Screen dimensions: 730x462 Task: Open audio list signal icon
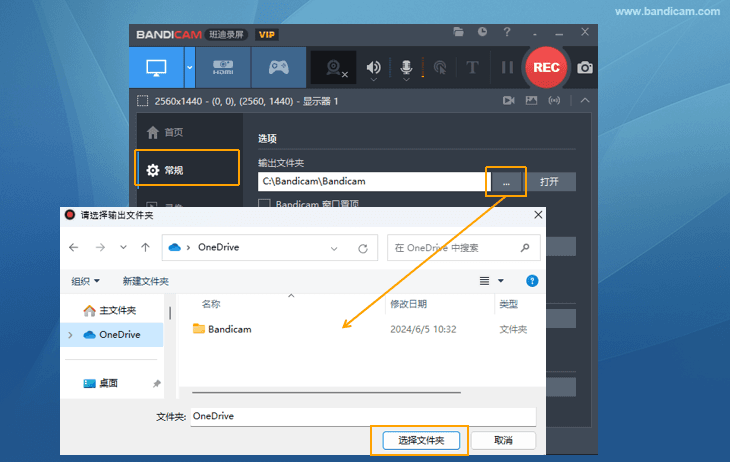pos(554,101)
